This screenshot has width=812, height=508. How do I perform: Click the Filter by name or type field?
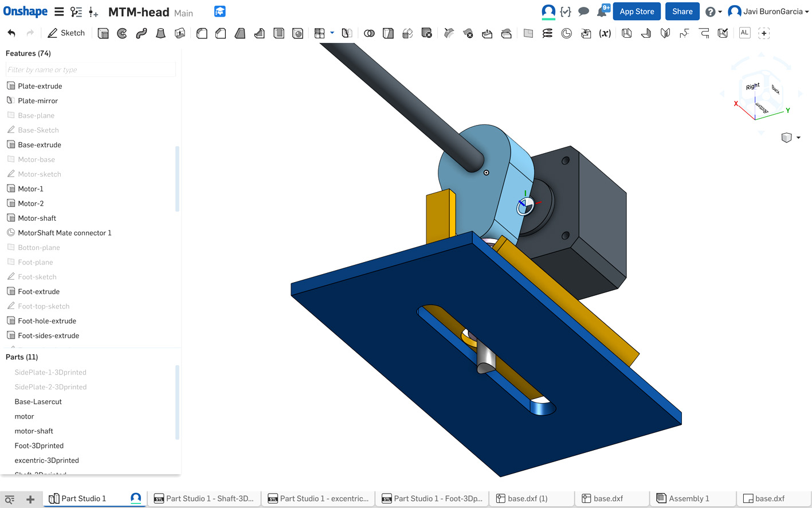point(91,70)
